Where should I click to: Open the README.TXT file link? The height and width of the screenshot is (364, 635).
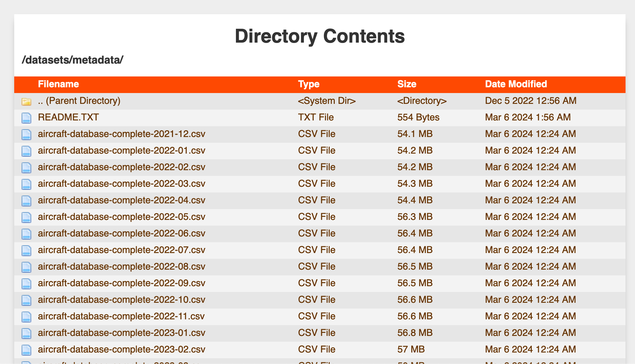(x=68, y=117)
